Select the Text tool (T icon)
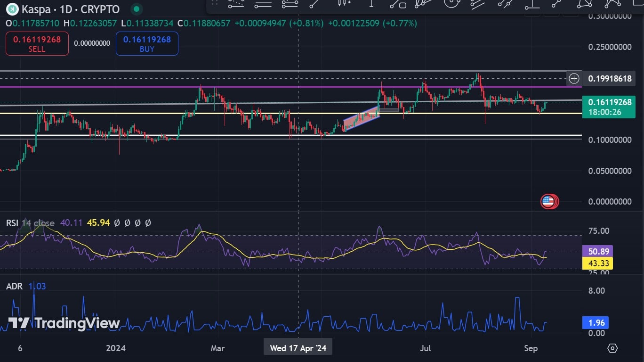 [371, 3]
